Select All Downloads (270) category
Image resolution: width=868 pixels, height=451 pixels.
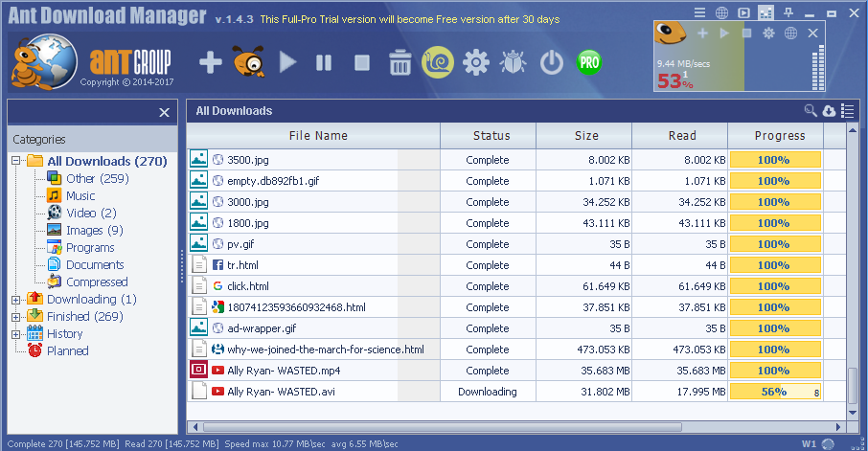pos(107,161)
